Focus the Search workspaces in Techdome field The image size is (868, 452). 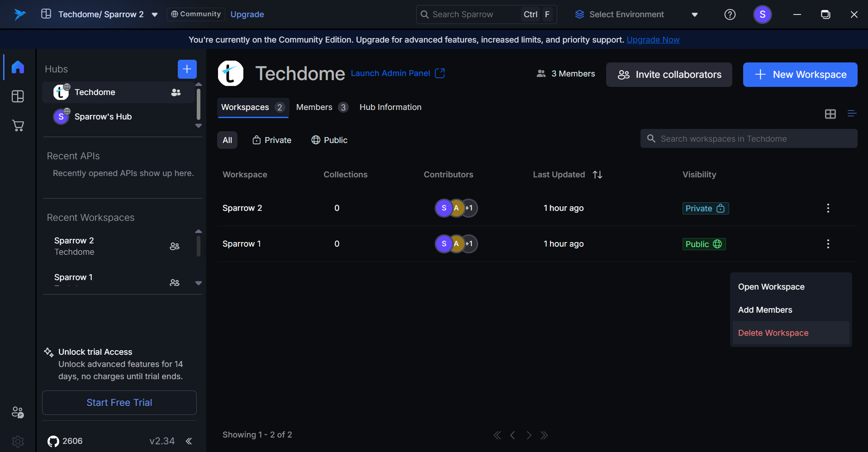point(749,139)
